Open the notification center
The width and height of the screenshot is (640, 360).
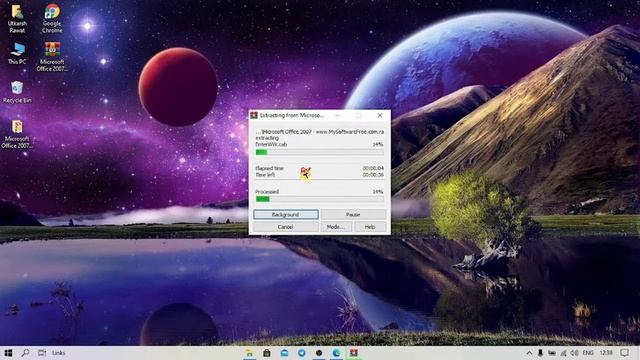pyautogui.click(x=624, y=353)
